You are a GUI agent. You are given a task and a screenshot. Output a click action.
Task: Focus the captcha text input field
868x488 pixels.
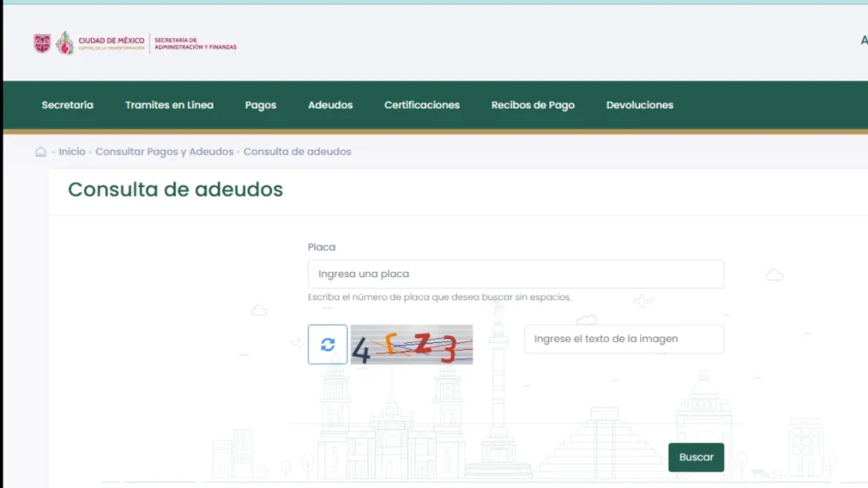(x=624, y=339)
